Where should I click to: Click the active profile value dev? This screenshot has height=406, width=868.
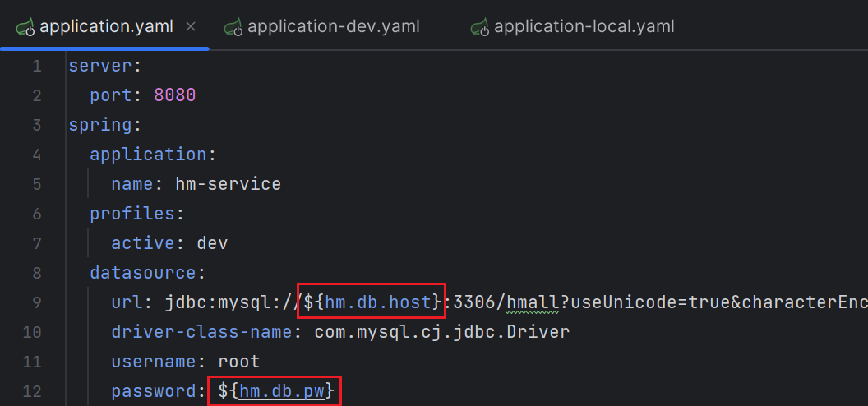(x=212, y=243)
